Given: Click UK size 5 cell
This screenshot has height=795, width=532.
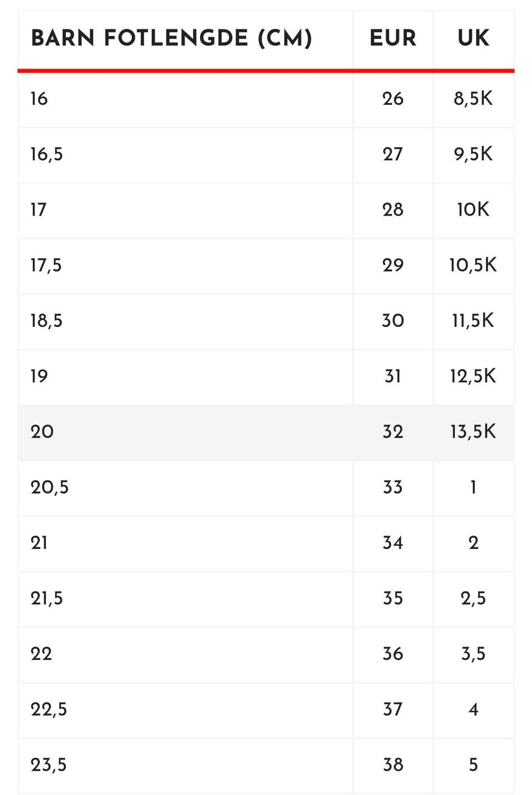Looking at the screenshot, I should point(474,766).
